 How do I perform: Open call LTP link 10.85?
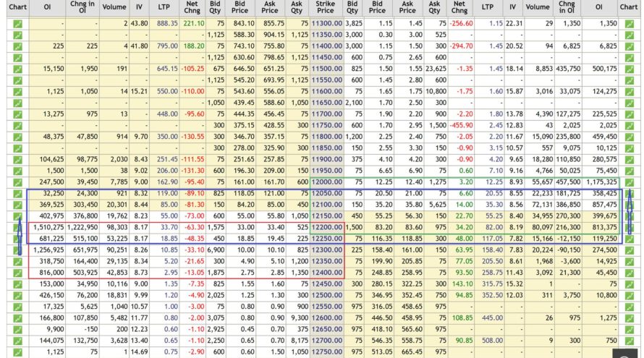point(169,250)
